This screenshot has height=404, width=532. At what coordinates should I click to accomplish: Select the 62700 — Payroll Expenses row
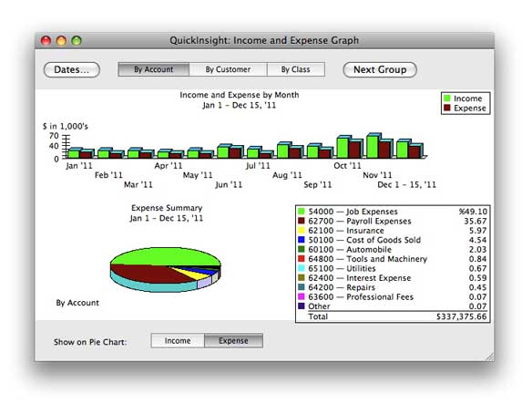(x=393, y=221)
